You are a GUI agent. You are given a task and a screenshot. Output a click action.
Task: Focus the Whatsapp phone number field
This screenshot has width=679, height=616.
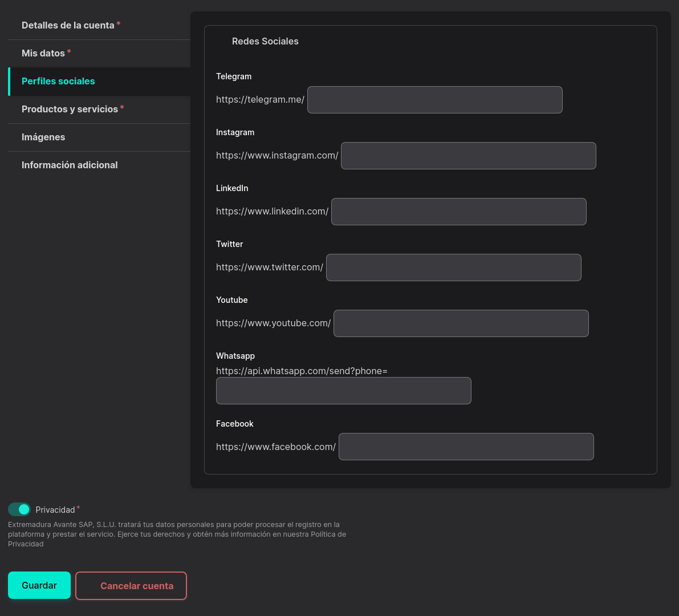click(x=343, y=391)
